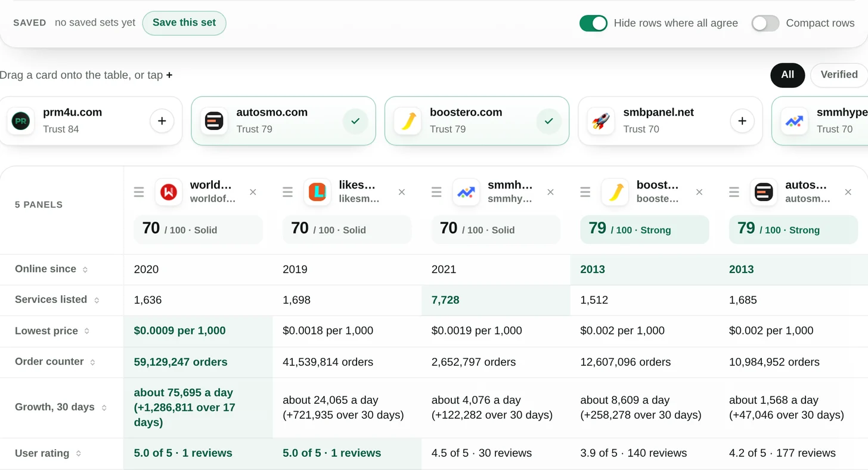The image size is (868, 470).
Task: Click the $0.0009 per 1,000 cell
Action: click(198, 330)
